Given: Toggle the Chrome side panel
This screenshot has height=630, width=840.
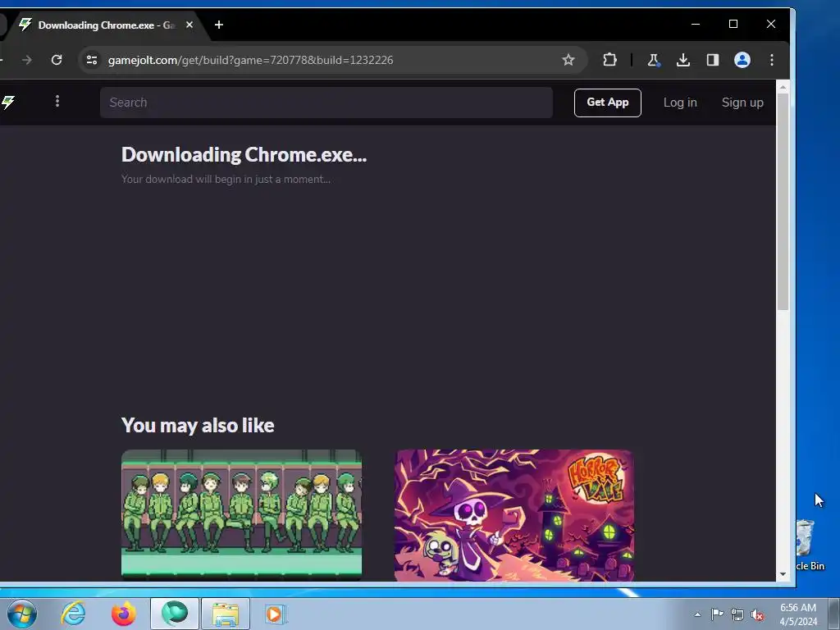Looking at the screenshot, I should 713,60.
